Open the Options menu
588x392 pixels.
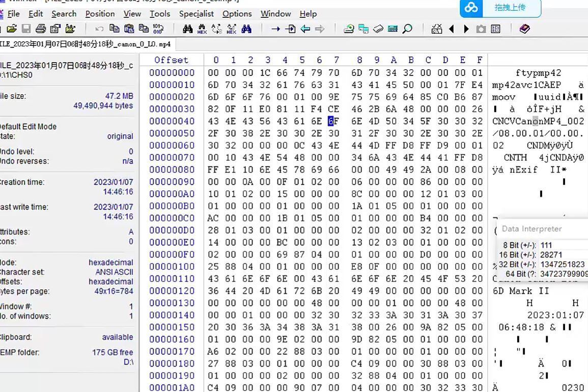[237, 14]
